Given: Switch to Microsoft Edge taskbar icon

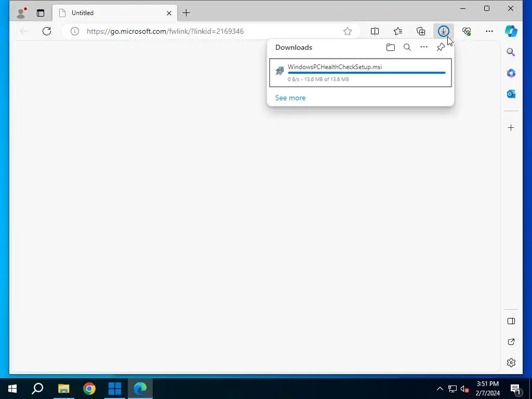Looking at the screenshot, I should pos(140,389).
